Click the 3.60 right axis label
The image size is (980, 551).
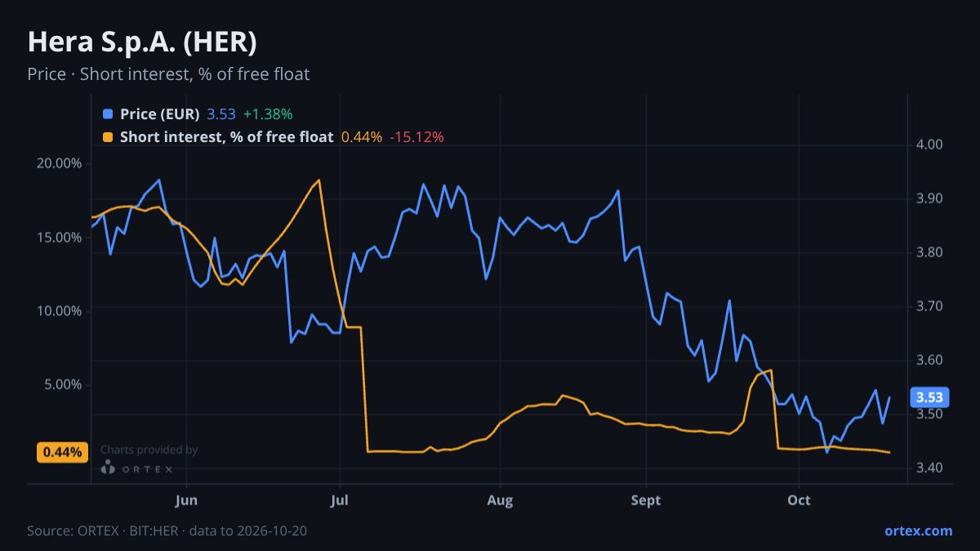pos(930,360)
